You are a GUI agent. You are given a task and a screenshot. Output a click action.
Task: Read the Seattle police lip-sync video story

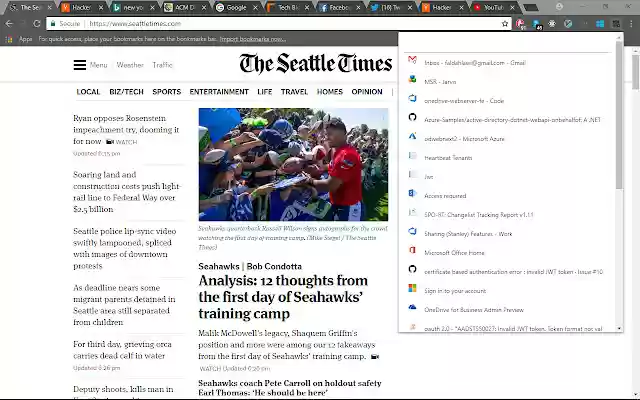124,248
